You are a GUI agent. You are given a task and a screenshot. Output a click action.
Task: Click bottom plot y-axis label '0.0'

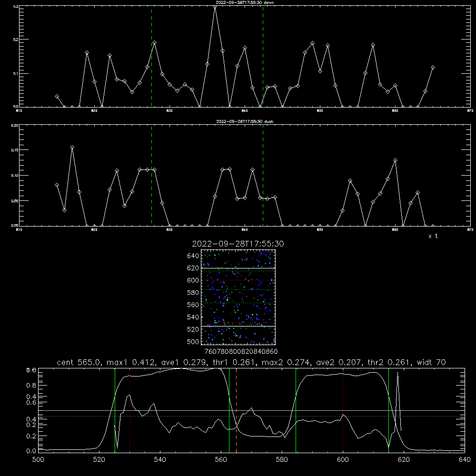[31, 451]
